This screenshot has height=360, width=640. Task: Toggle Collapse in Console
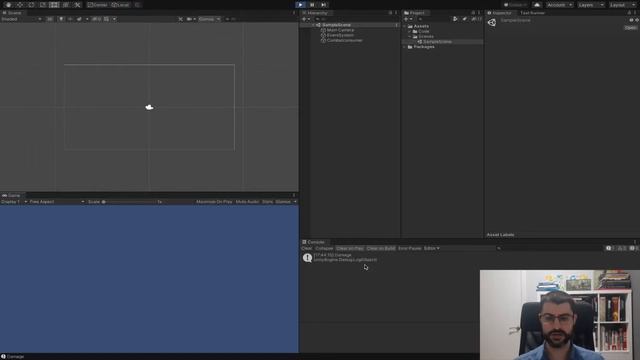point(324,248)
